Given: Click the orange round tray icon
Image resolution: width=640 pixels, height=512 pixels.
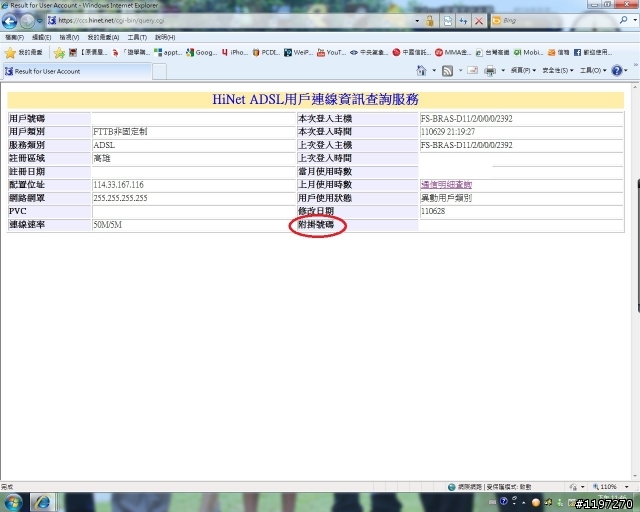Looking at the screenshot, I should [536, 502].
